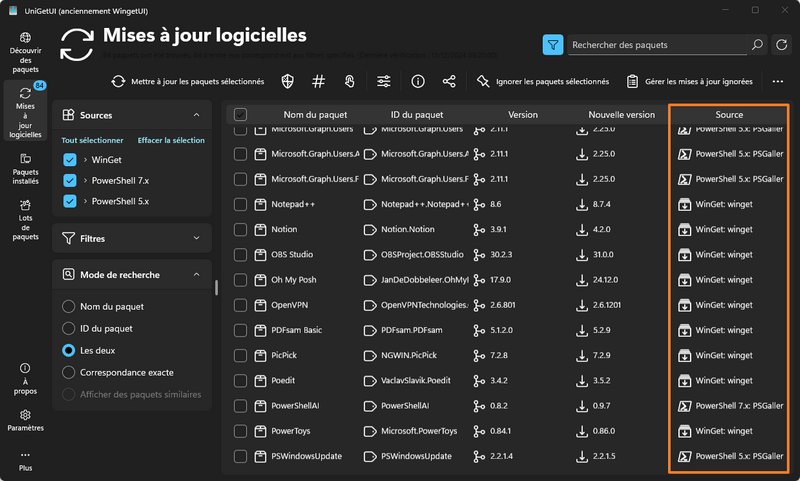This screenshot has height=481, width=800.
Task: Click the hash checksum skip icon
Action: tap(319, 82)
